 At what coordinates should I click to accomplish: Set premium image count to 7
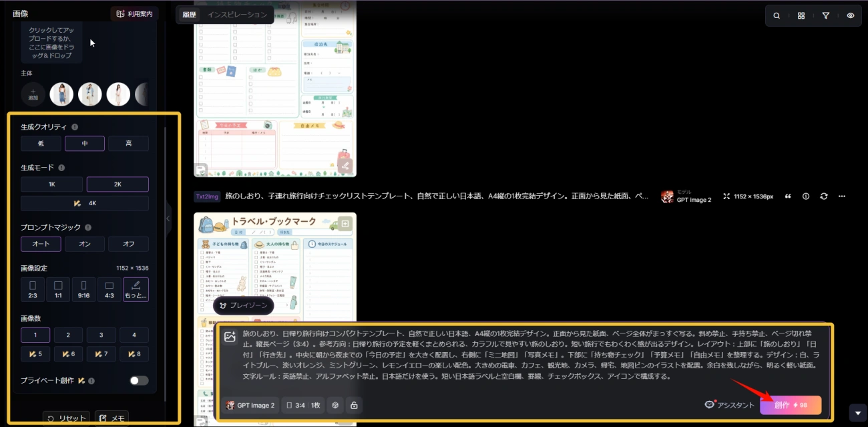pos(101,354)
